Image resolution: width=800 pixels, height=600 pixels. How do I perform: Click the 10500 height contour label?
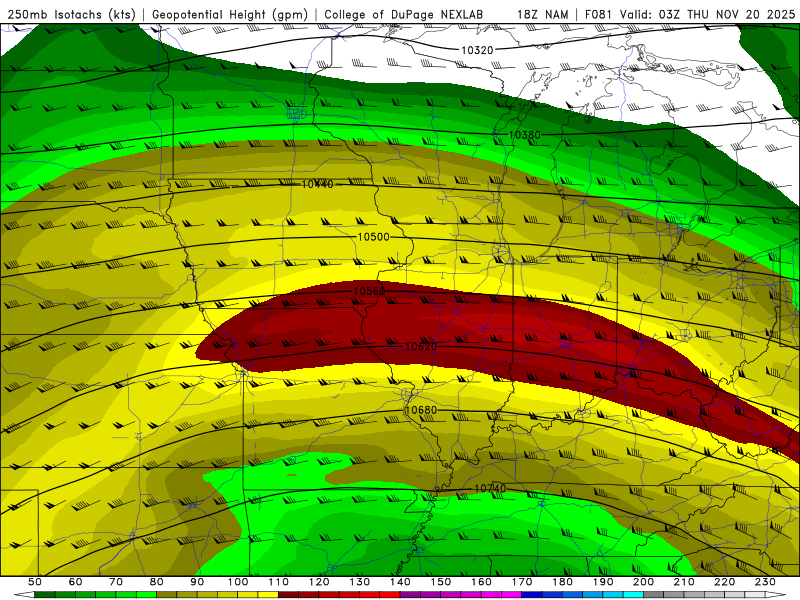pos(373,237)
